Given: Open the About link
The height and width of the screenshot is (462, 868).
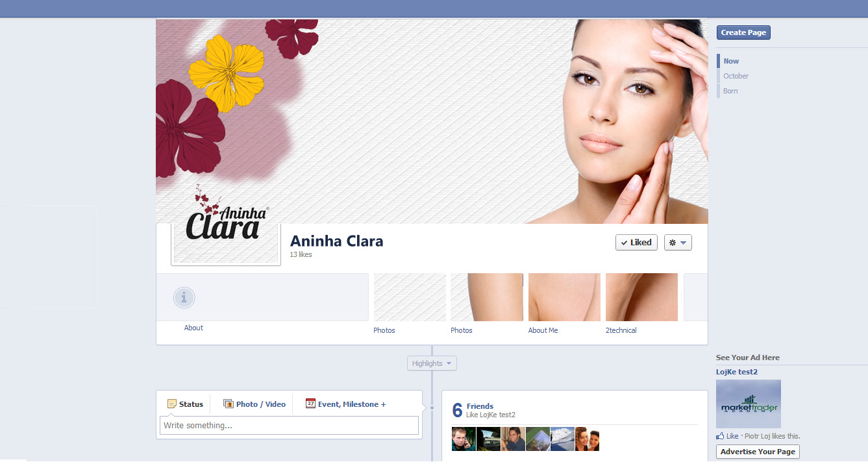Looking at the screenshot, I should point(193,328).
